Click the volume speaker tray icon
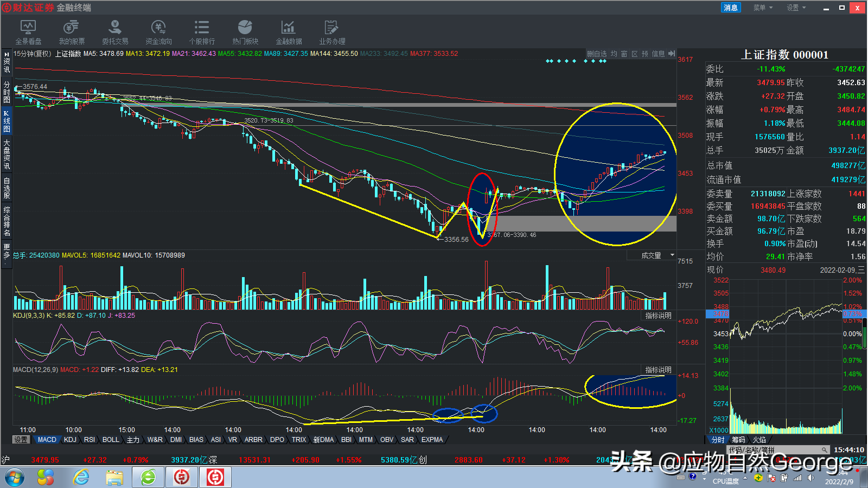The width and height of the screenshot is (868, 488). pos(810,478)
